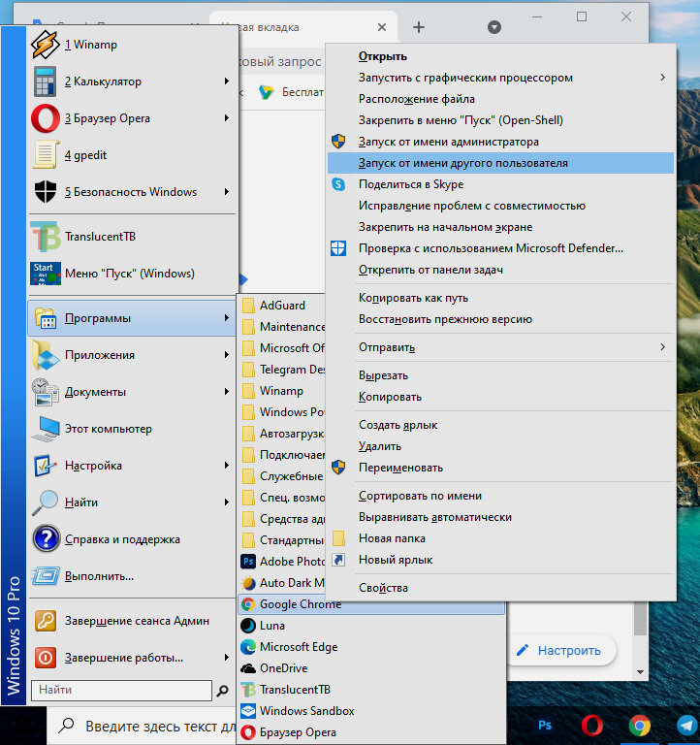700x745 pixels.
Task: Open the Стандартные folder in programs list
Action: 282,540
